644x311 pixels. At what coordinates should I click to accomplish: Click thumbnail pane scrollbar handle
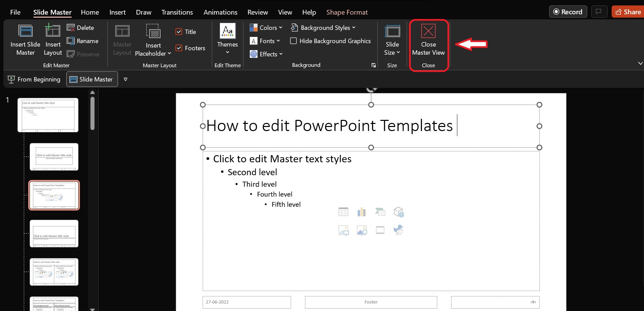point(92,113)
